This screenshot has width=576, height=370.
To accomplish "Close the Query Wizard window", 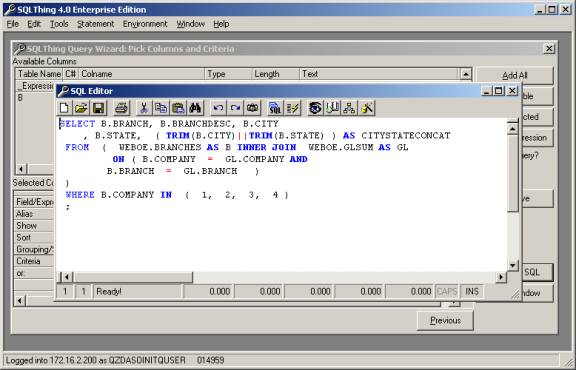I will click(549, 49).
